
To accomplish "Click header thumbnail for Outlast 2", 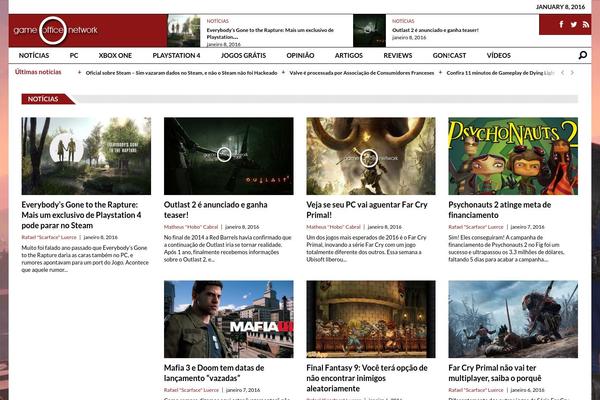I will click(x=369, y=31).
